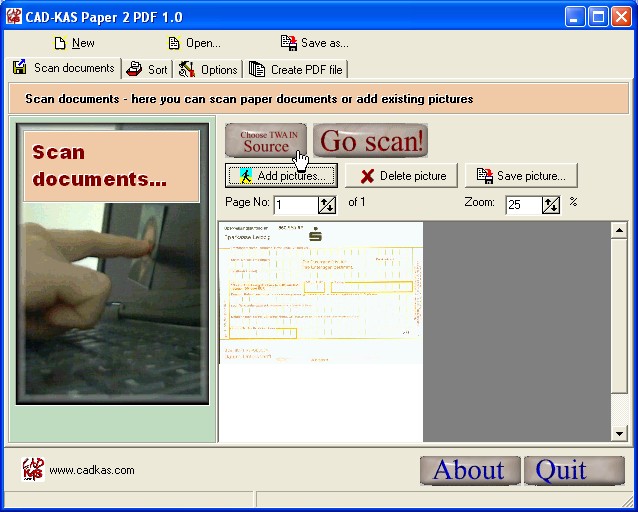
Task: Click the CAD-KAS title bar app icon
Action: 13,16
